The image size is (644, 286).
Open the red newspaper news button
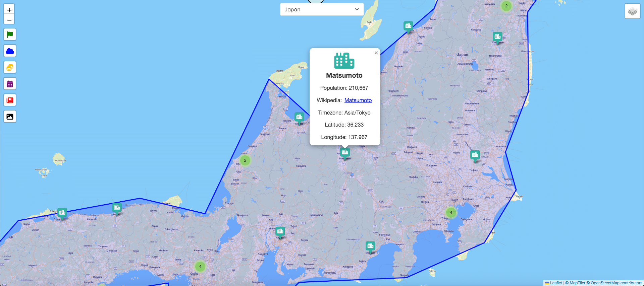point(10,100)
